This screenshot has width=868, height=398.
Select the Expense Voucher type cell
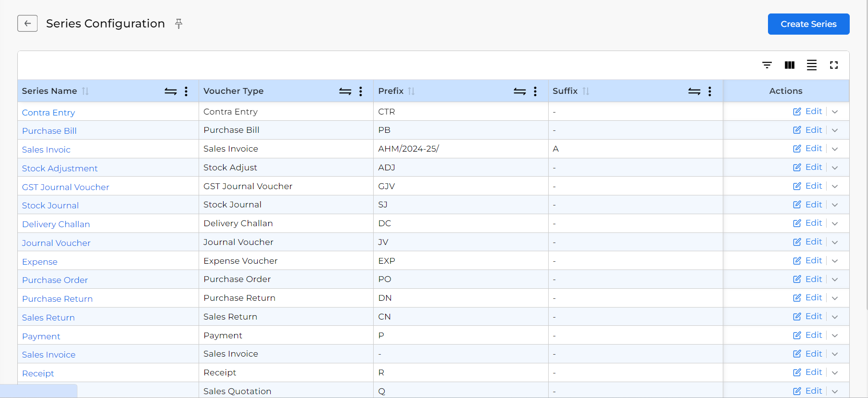(286, 261)
